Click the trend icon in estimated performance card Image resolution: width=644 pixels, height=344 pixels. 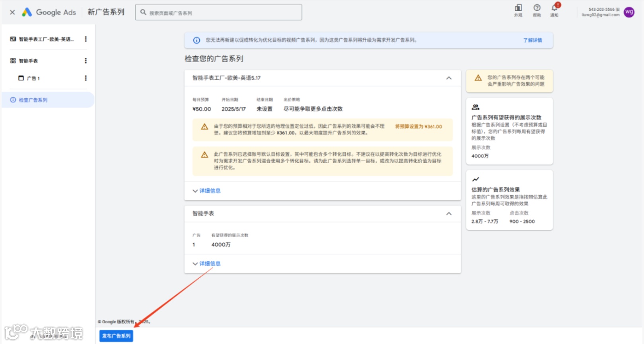tap(475, 179)
